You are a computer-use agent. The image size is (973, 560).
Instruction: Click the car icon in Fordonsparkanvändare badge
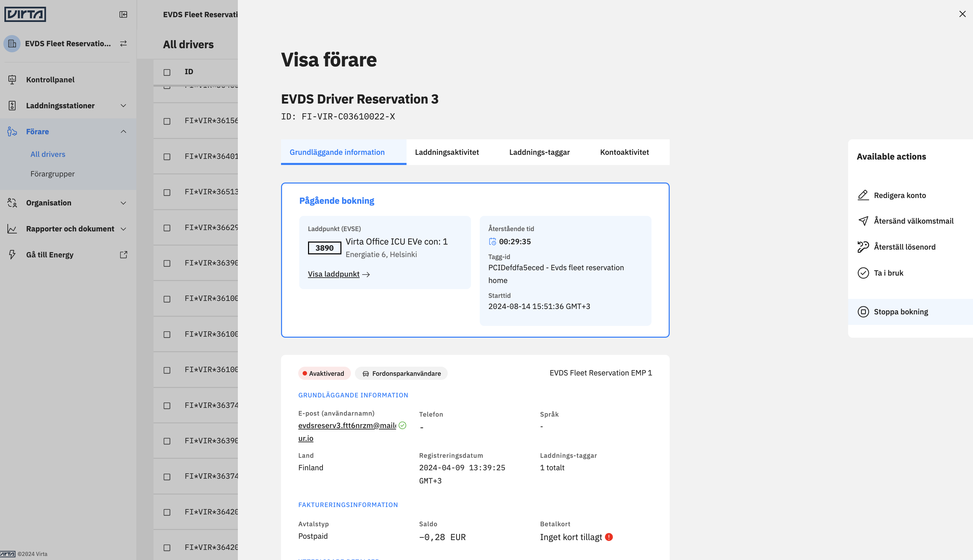coord(365,373)
